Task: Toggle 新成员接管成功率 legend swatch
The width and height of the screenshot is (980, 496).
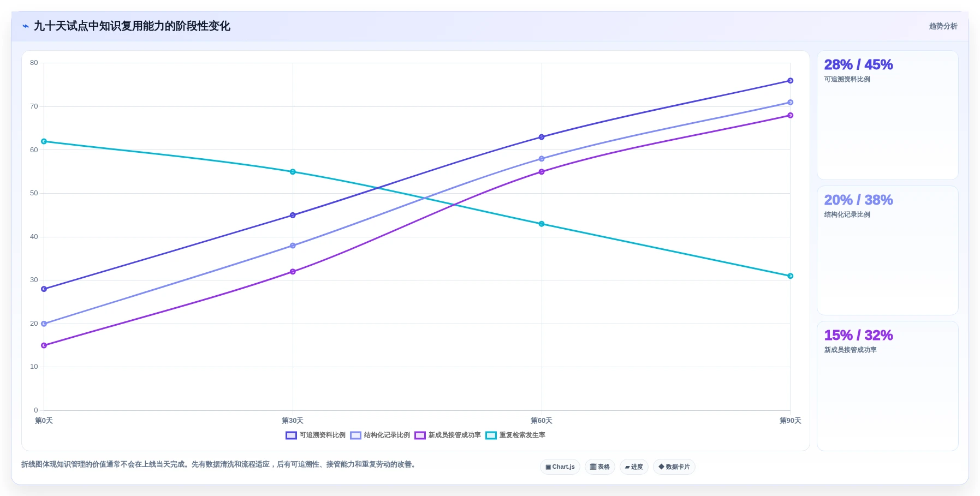Action: (420, 435)
